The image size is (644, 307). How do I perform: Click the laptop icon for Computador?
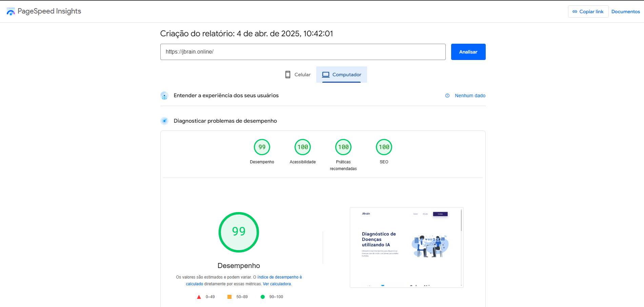point(326,75)
